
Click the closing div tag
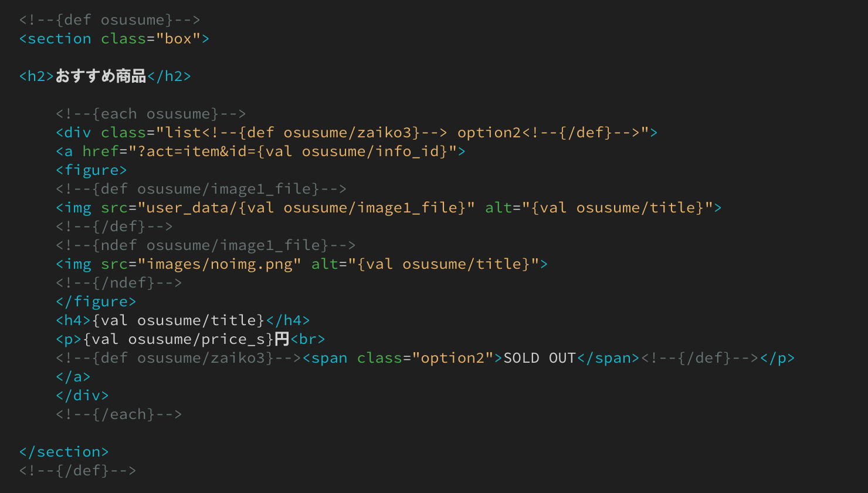tap(83, 396)
